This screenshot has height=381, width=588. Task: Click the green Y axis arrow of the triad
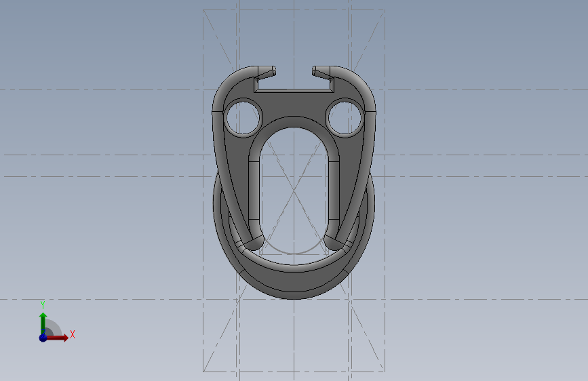pyautogui.click(x=43, y=323)
